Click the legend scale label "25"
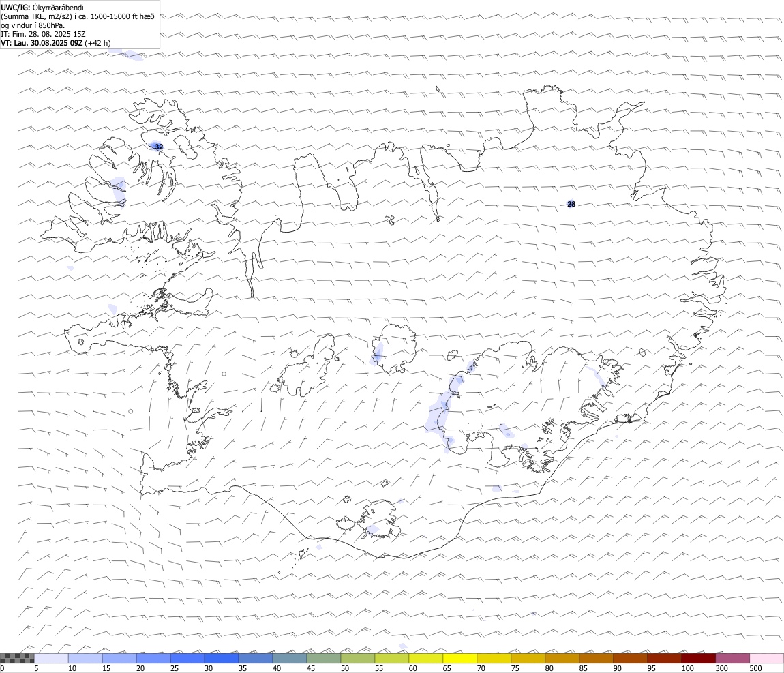The image size is (784, 673). 175,668
